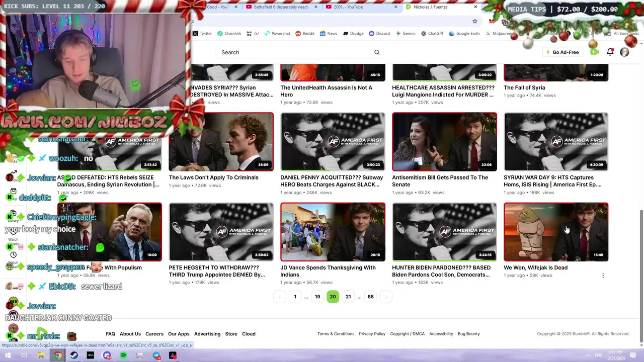The image size is (644, 362).
Task: Click the Go Ad-Free button
Action: (562, 52)
